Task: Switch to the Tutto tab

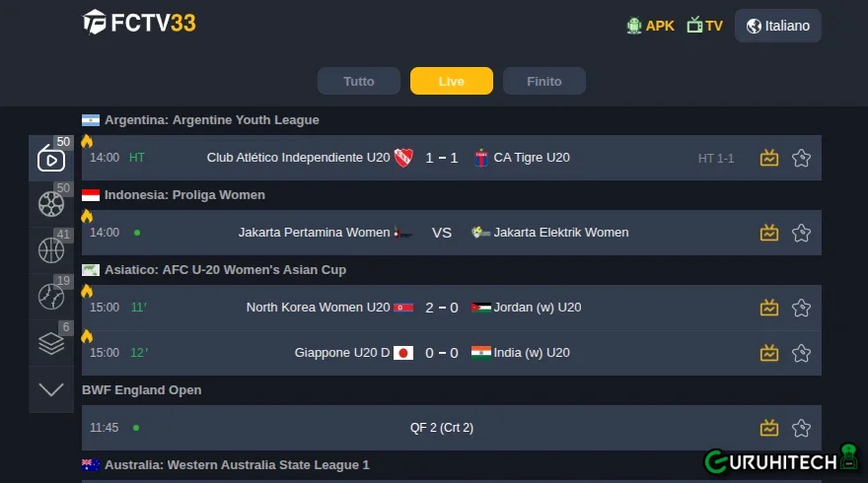Action: point(359,82)
